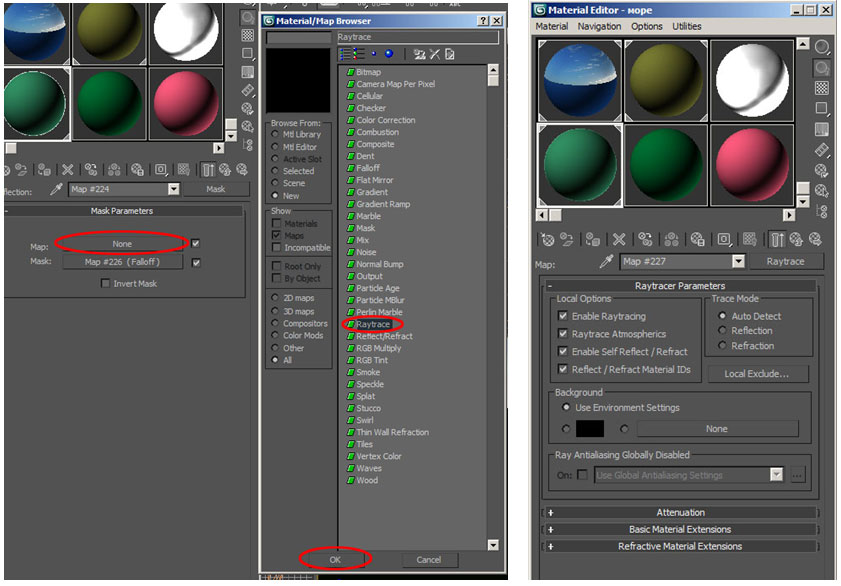Viewport: 841px width, 586px height.
Task: Click Sample UV Tiling icon in right editor
Action: click(x=822, y=108)
